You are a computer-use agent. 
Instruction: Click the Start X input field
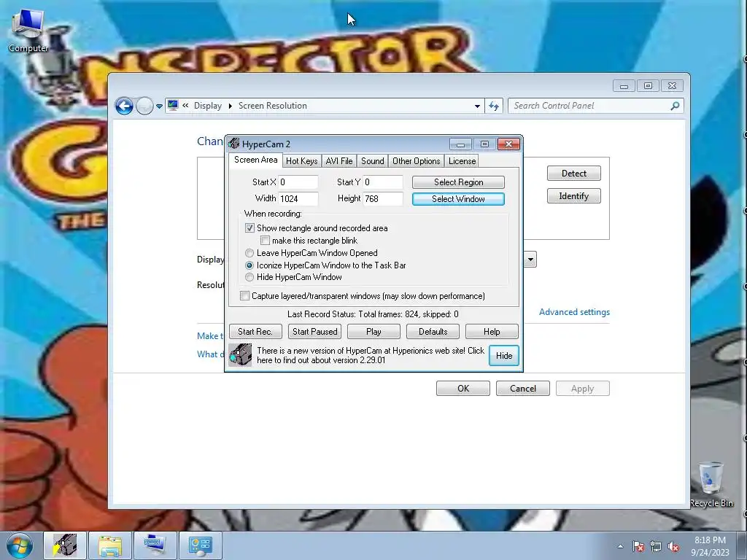[x=298, y=182]
